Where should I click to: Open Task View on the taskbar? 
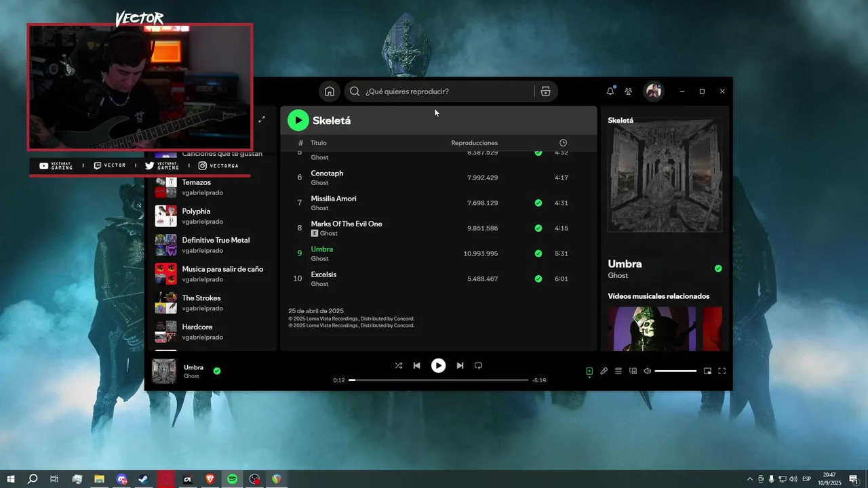pos(54,479)
